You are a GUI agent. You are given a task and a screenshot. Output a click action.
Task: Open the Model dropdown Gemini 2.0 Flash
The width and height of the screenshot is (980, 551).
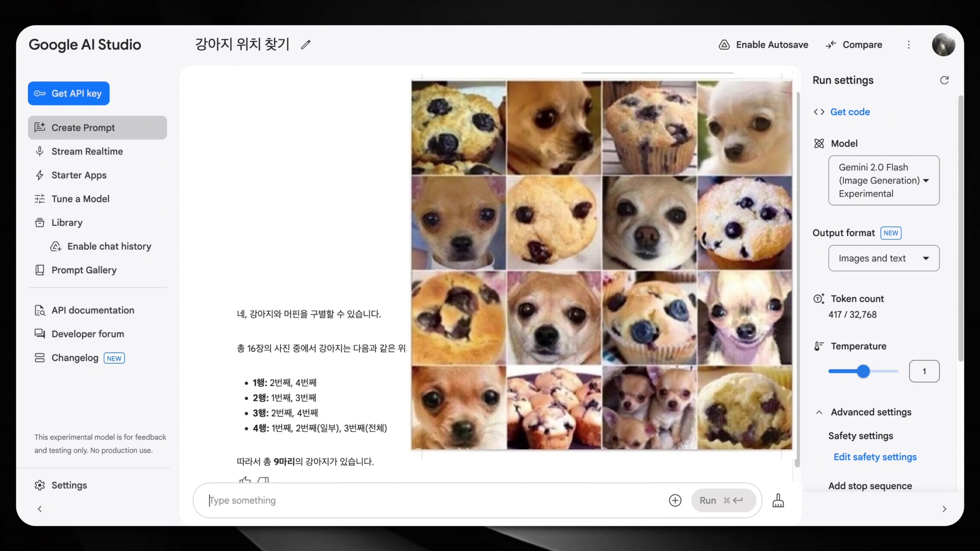tap(884, 180)
